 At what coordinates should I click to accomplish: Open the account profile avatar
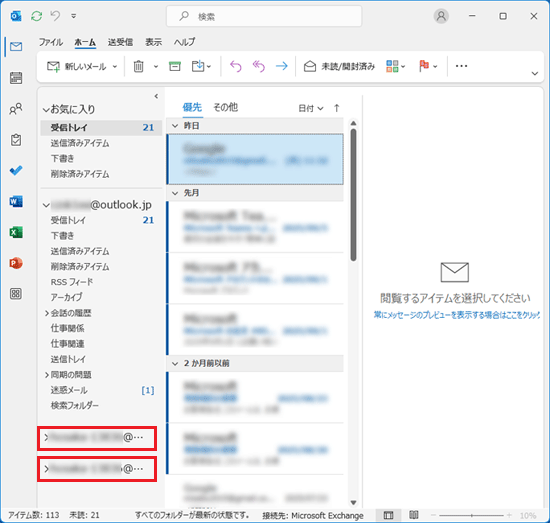(441, 16)
